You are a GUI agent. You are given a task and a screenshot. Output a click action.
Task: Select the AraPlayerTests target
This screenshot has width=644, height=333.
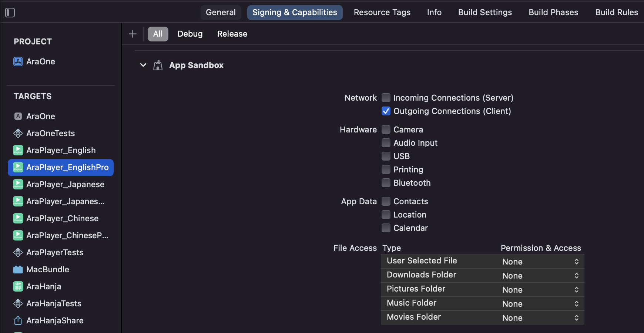[55, 253]
